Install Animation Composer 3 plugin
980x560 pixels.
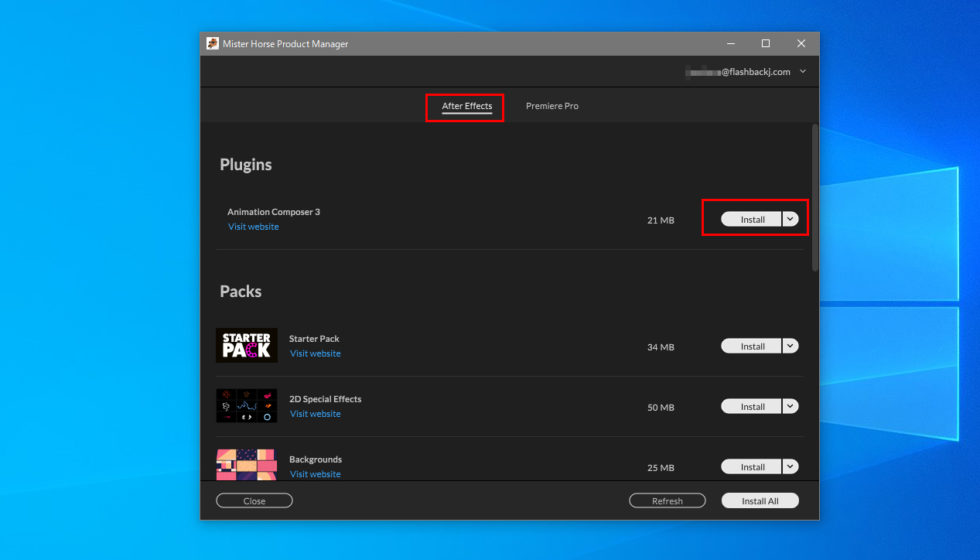pyautogui.click(x=752, y=219)
